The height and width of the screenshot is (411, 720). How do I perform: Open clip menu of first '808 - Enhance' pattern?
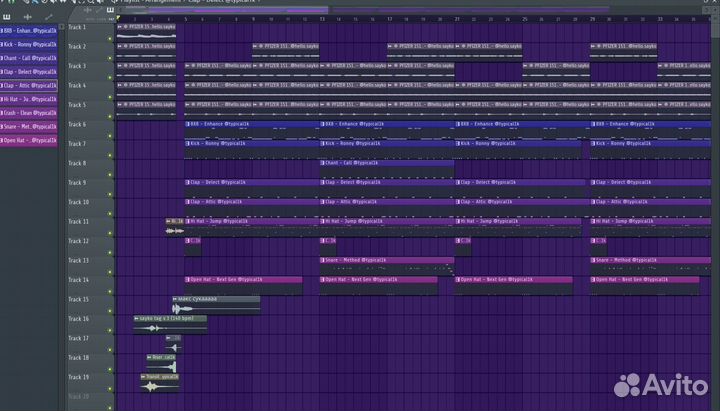(x=188, y=124)
